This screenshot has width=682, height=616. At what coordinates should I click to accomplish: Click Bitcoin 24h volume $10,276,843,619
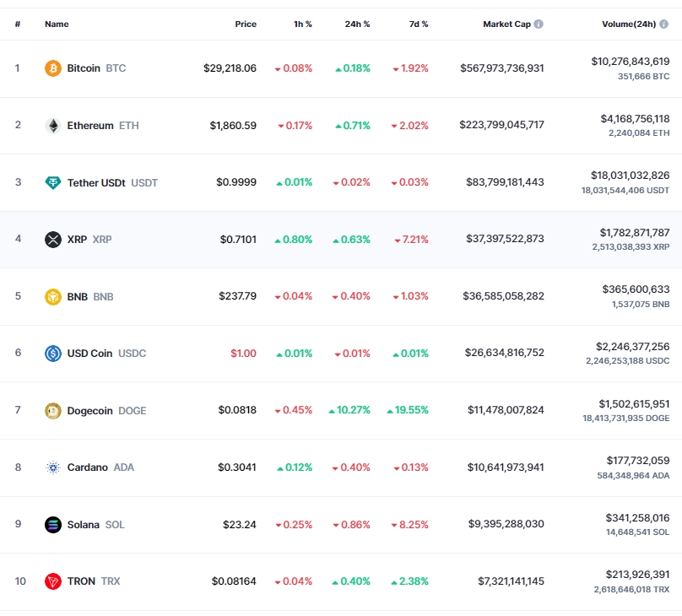[631, 62]
